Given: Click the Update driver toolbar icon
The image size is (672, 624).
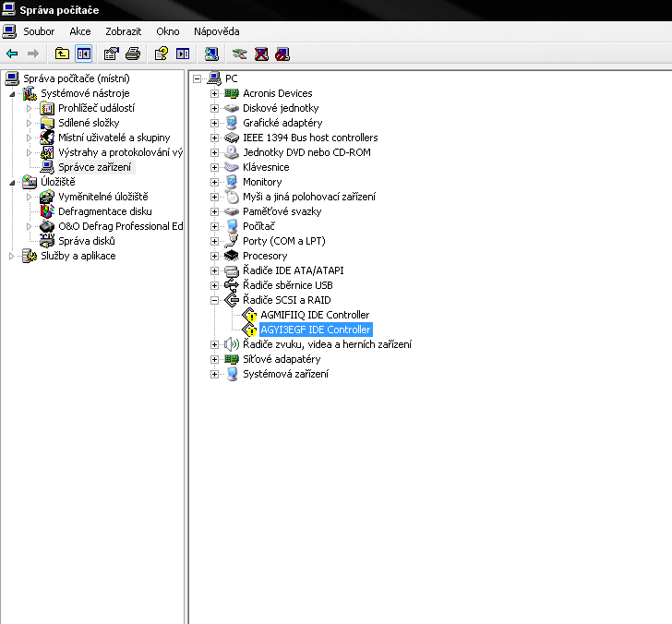Looking at the screenshot, I should (x=240, y=54).
